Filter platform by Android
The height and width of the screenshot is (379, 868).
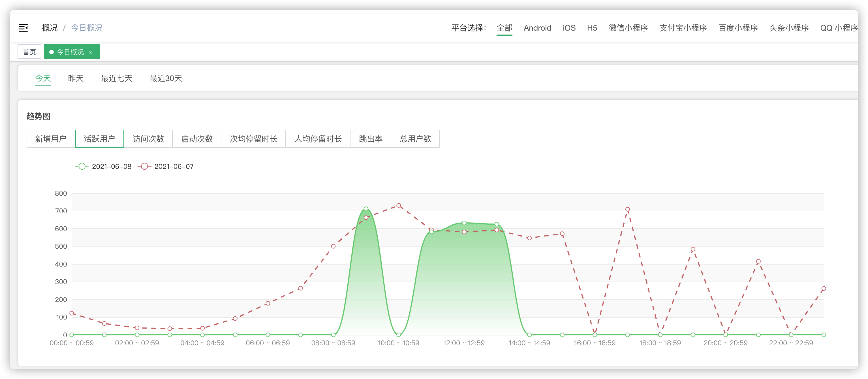[537, 28]
